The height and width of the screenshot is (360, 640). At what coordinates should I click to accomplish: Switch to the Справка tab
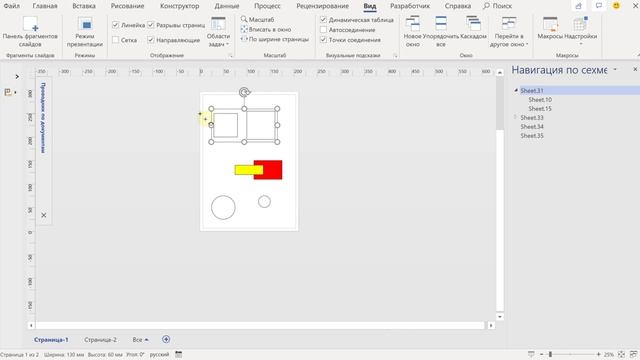(458, 6)
